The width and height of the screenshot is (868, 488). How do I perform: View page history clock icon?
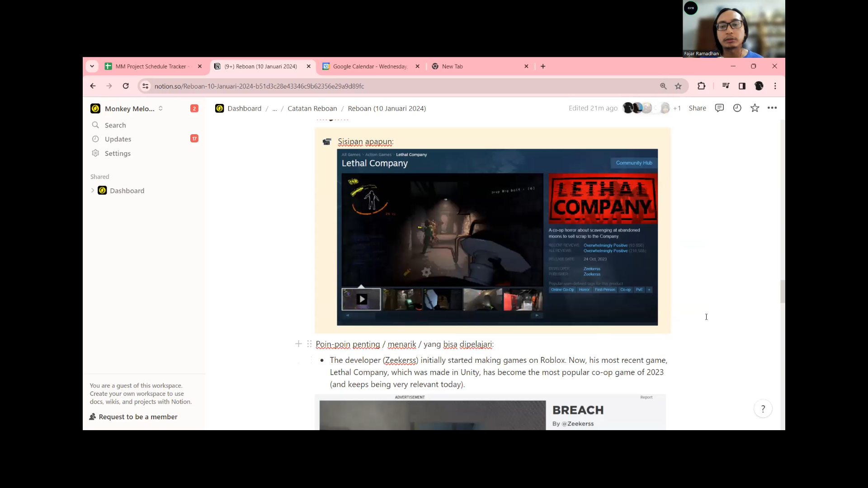click(737, 108)
